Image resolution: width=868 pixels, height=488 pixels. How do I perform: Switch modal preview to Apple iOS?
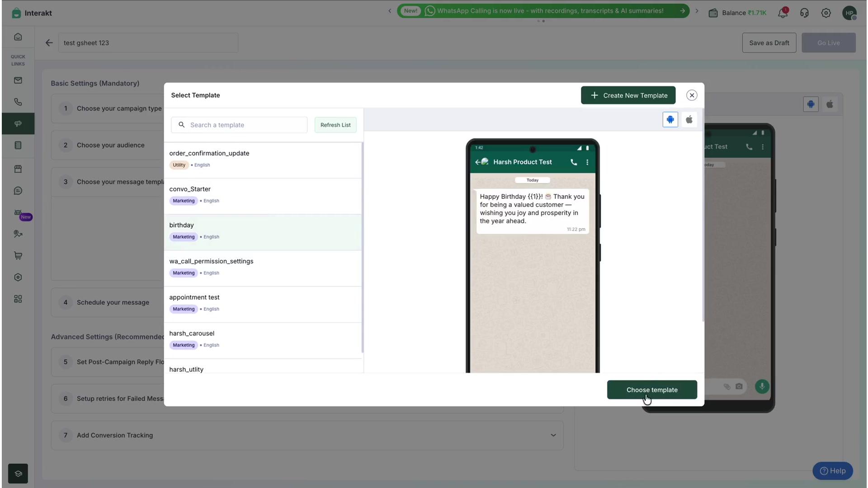click(x=689, y=120)
